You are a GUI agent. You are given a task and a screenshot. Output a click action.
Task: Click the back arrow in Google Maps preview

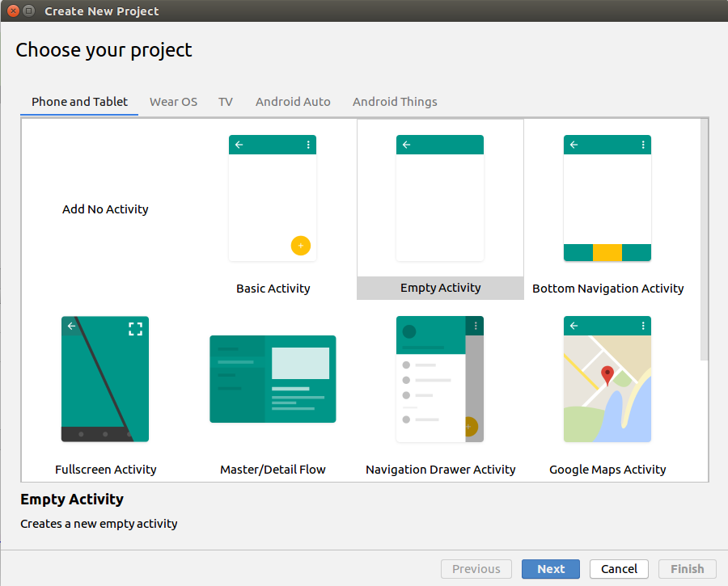574,326
